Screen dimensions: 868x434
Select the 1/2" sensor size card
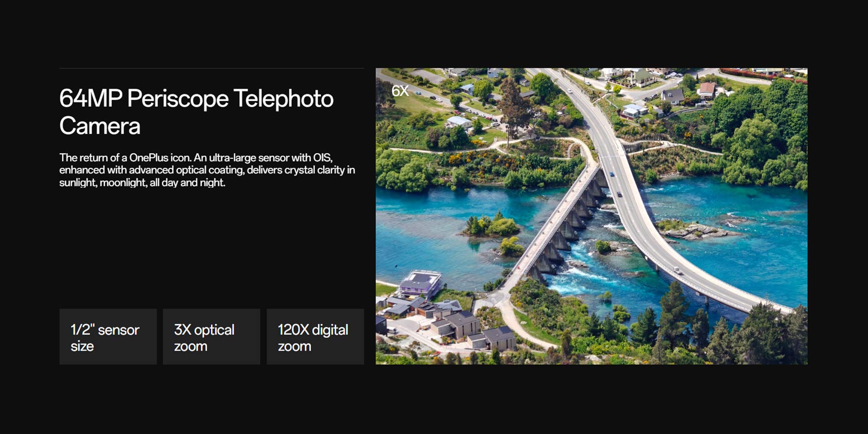(108, 337)
